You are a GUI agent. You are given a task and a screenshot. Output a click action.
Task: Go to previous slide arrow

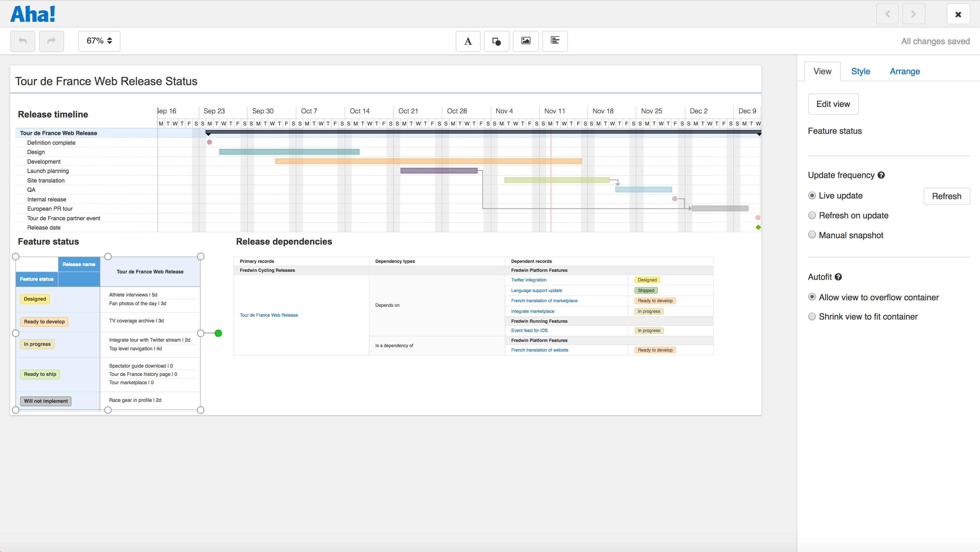[887, 14]
